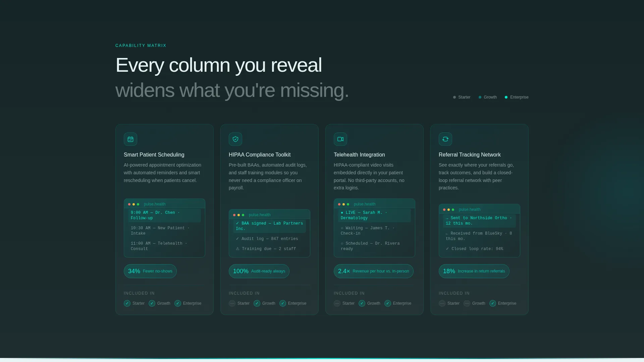The width and height of the screenshot is (644, 362).
Task: Click Enterprise checkmark in Smart Patient Scheduling card
Action: point(178,303)
